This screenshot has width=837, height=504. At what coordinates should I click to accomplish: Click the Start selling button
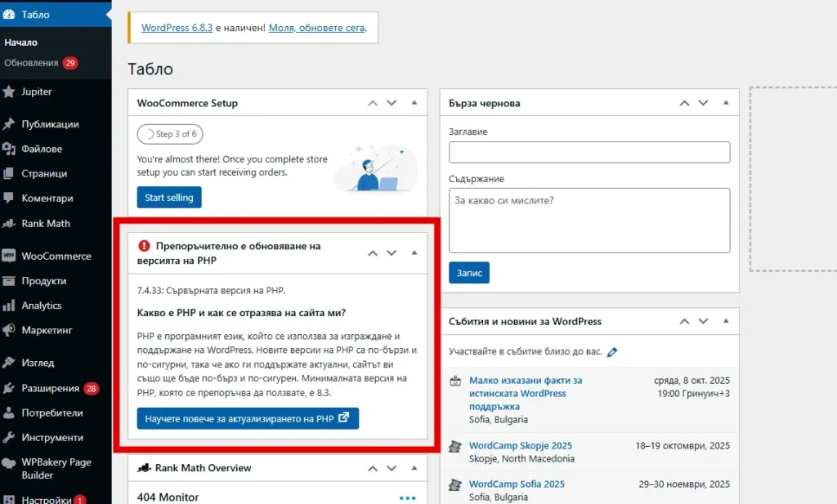pos(169,198)
